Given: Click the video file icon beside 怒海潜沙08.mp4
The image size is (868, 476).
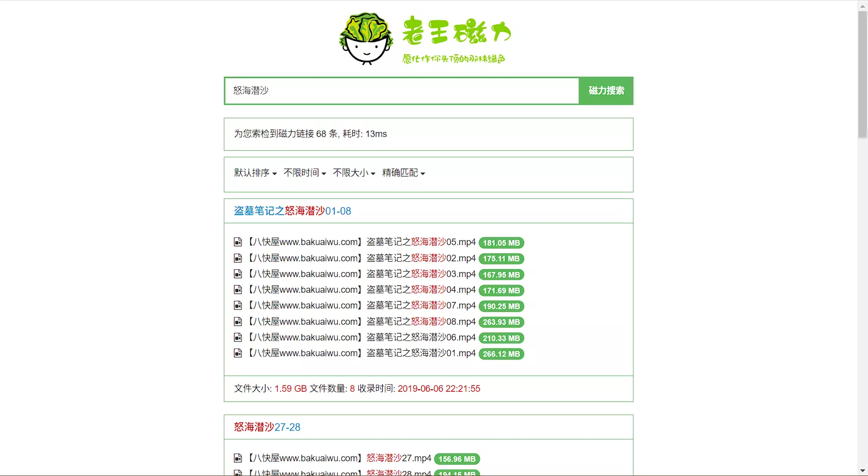Looking at the screenshot, I should [238, 322].
